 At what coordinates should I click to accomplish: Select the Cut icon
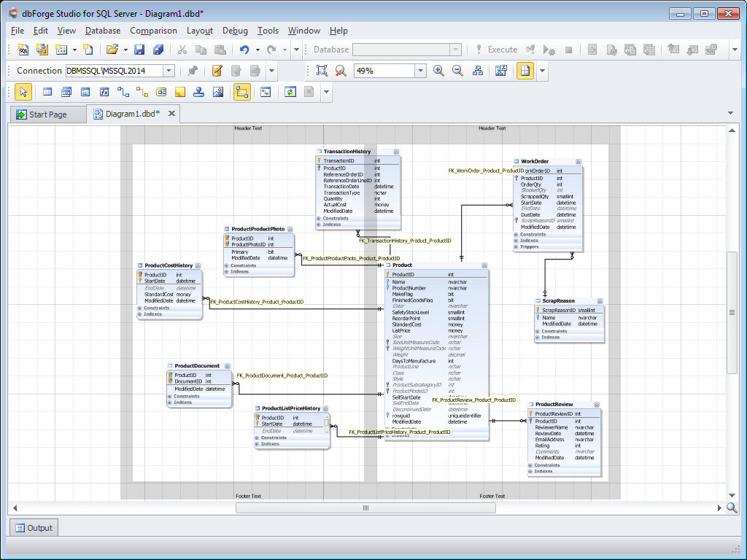coord(184,50)
